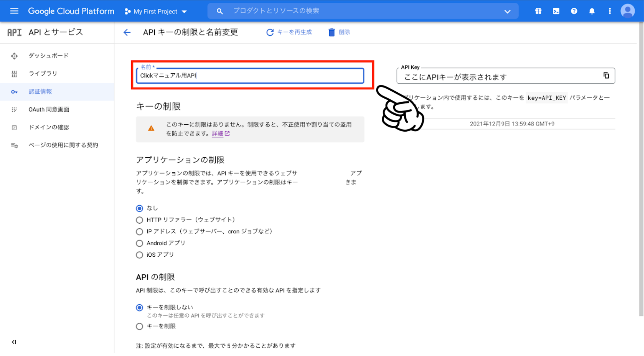
Task: Activate Cloud Shell terminal icon
Action: click(556, 11)
